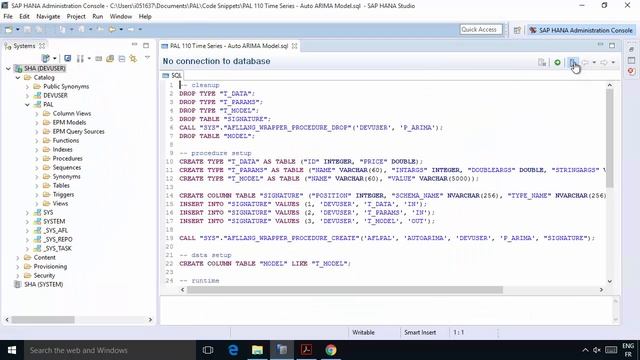Screen dimensions: 640x360
Task: Click the editor horizontal scrollbar
Action: [x=344, y=290]
